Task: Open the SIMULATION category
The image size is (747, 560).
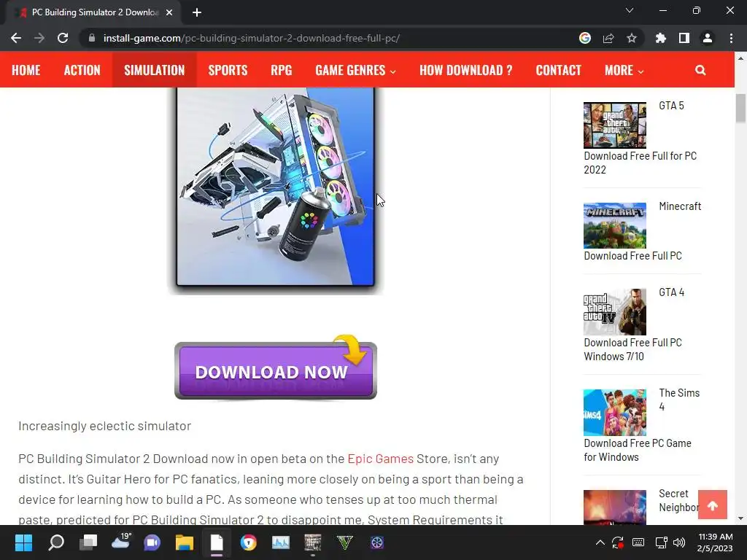Action: [155, 70]
